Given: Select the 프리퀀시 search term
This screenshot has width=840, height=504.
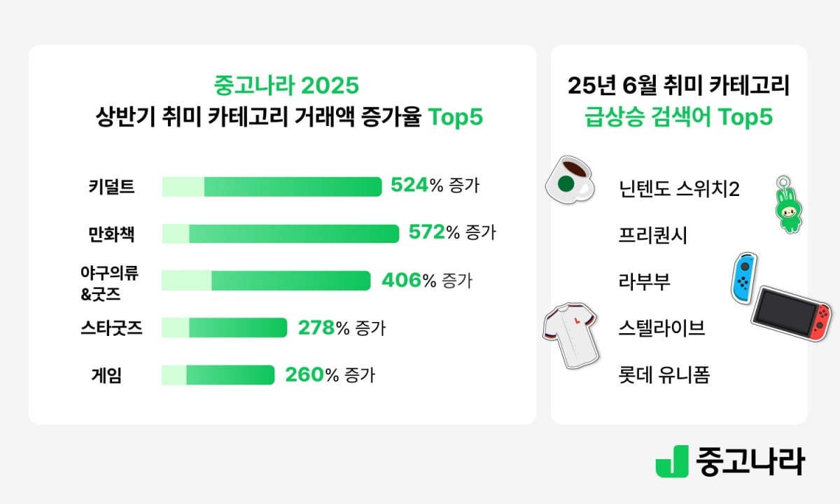Looking at the screenshot, I should 653,236.
